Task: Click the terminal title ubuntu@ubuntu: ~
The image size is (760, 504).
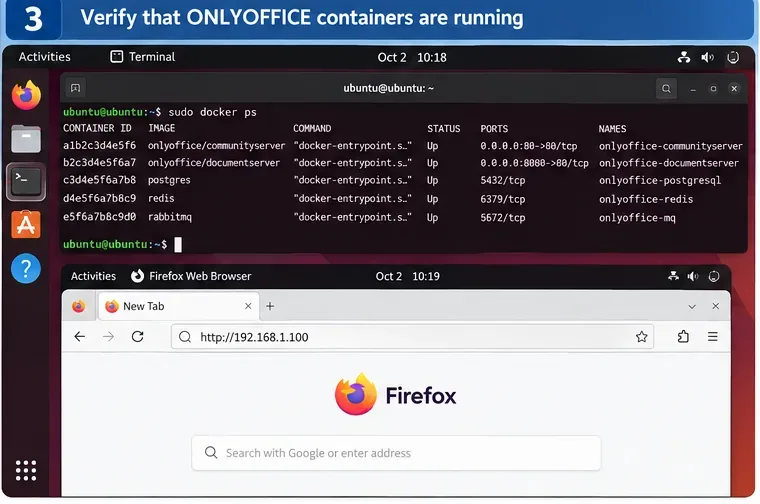Action: (x=388, y=88)
